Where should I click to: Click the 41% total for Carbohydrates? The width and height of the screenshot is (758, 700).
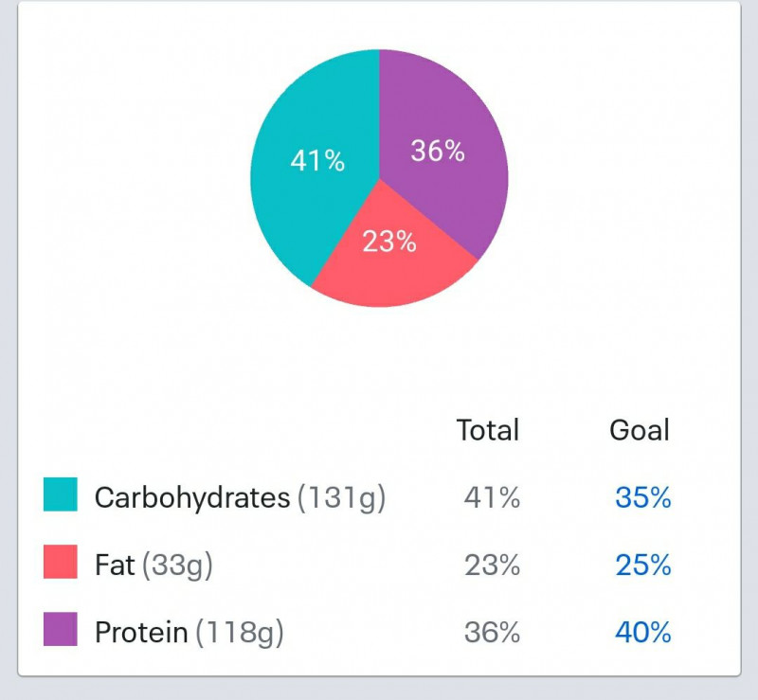[x=492, y=497]
